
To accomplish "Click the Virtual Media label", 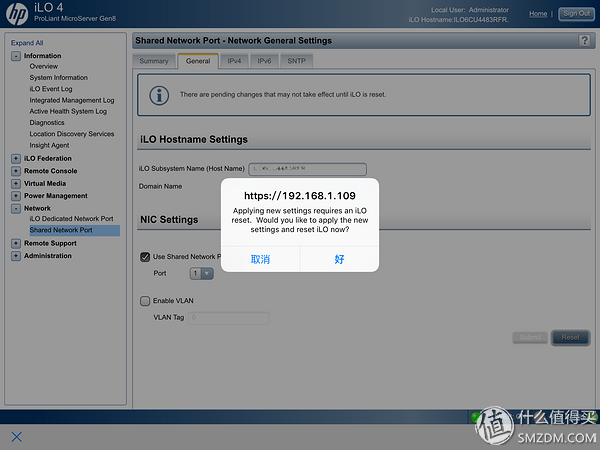I will click(x=45, y=184).
